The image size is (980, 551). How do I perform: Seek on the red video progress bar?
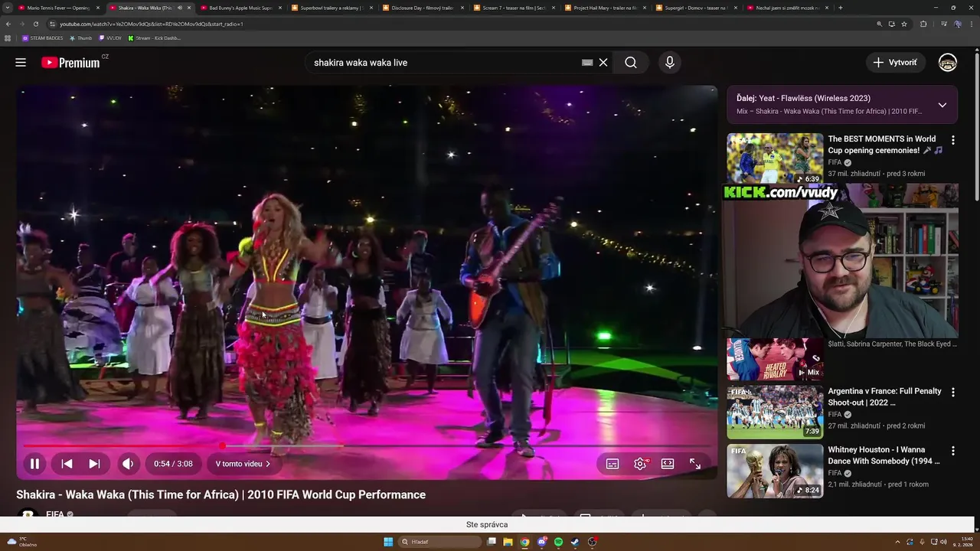tap(367, 445)
